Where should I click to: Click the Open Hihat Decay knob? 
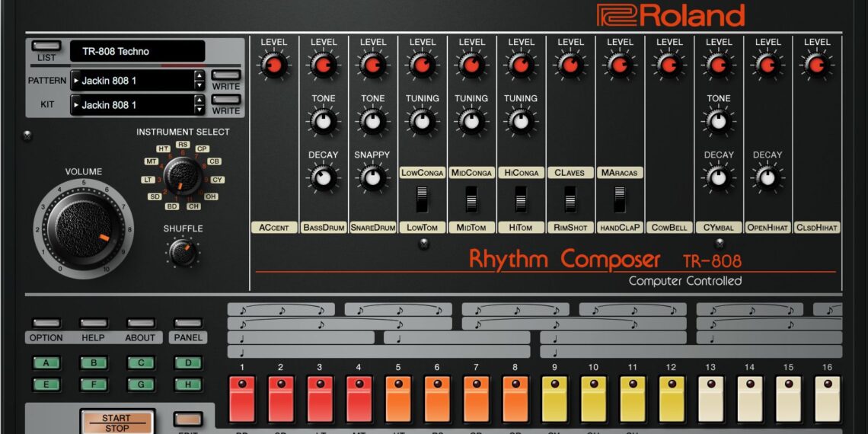click(x=767, y=177)
